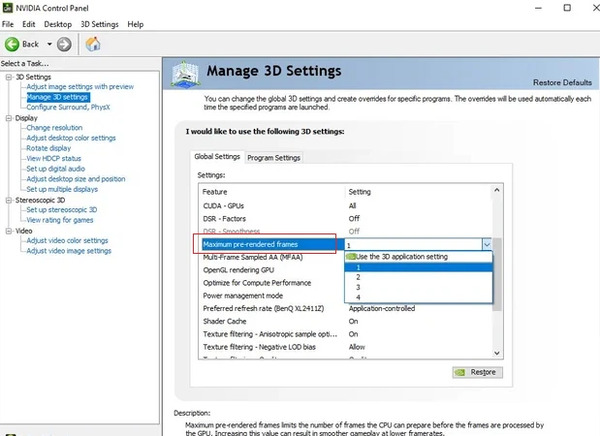The width and height of the screenshot is (600, 436).
Task: Open Adjust video color settings
Action: pos(67,240)
